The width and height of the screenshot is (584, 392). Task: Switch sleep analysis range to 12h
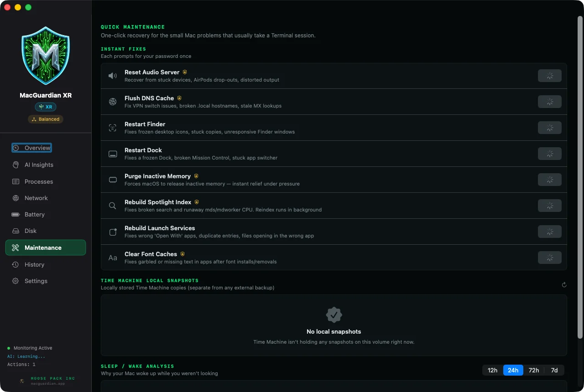(493, 370)
